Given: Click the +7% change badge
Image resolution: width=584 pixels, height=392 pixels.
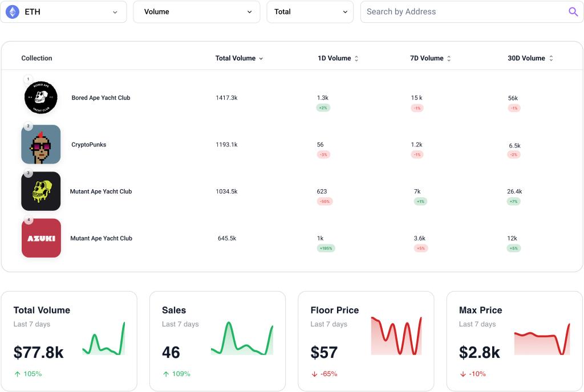Looking at the screenshot, I should (514, 202).
